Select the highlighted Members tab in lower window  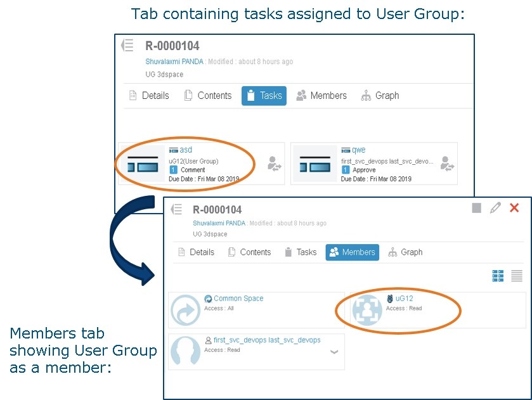352,252
